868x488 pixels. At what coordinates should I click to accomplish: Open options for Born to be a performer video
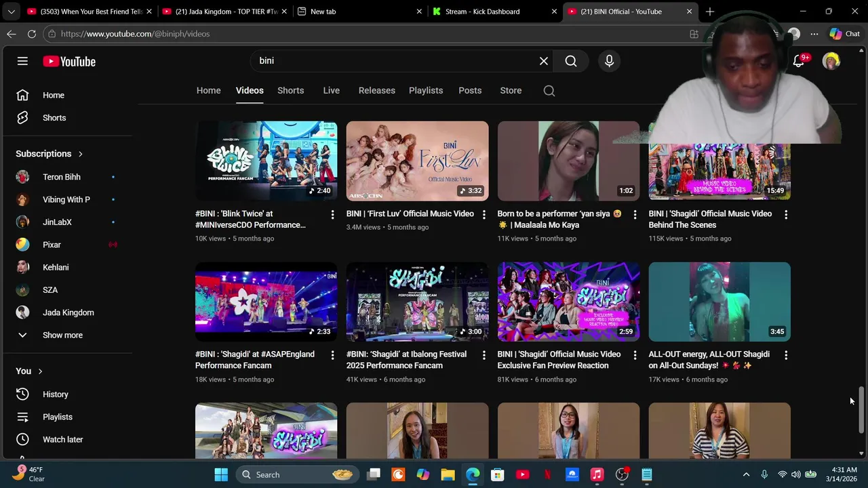pyautogui.click(x=635, y=214)
